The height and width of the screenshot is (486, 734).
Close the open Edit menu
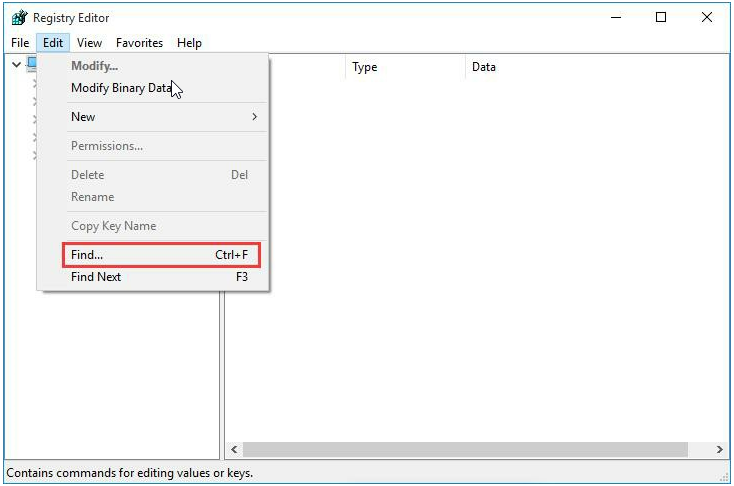(x=53, y=43)
